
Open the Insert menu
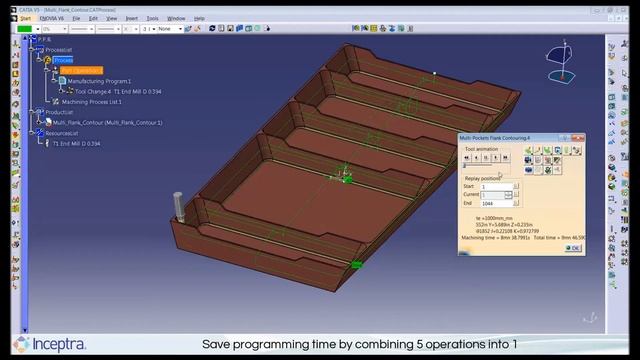(131, 19)
